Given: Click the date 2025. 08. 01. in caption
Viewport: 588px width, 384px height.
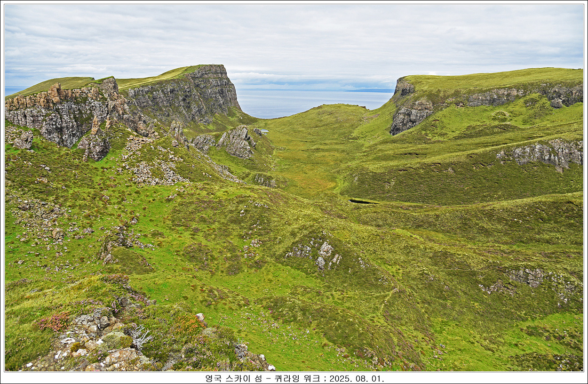Looking at the screenshot, I should [x=357, y=378].
